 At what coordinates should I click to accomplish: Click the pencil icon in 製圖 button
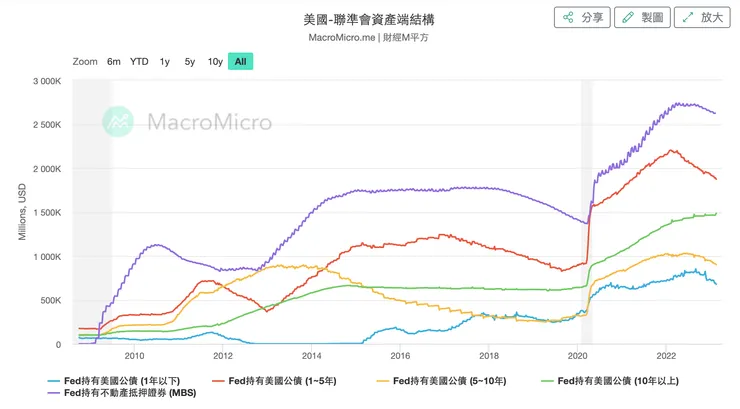coord(628,18)
